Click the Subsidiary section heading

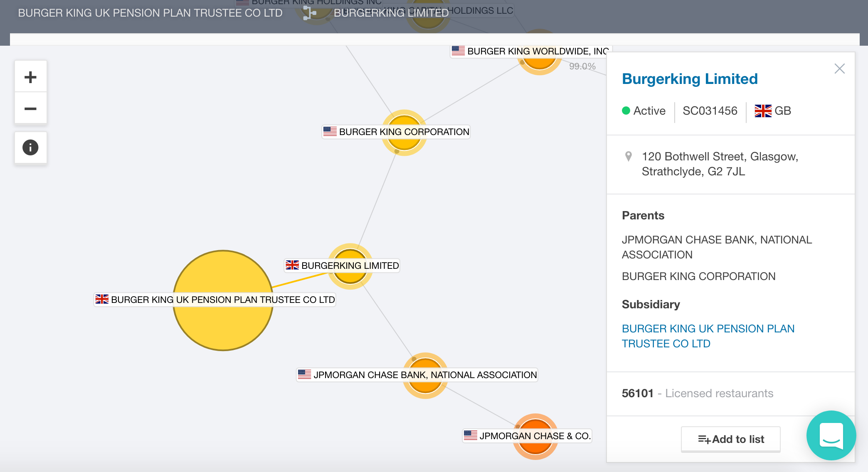651,305
